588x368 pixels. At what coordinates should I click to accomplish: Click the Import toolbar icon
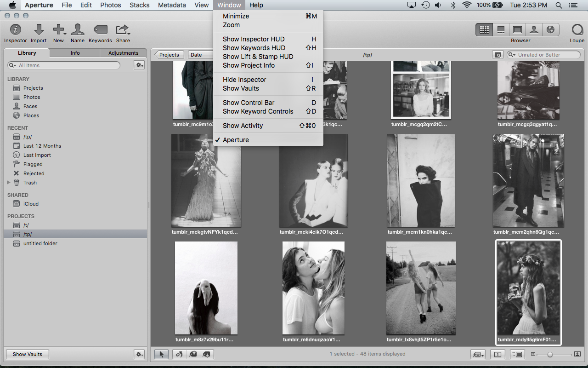39,30
